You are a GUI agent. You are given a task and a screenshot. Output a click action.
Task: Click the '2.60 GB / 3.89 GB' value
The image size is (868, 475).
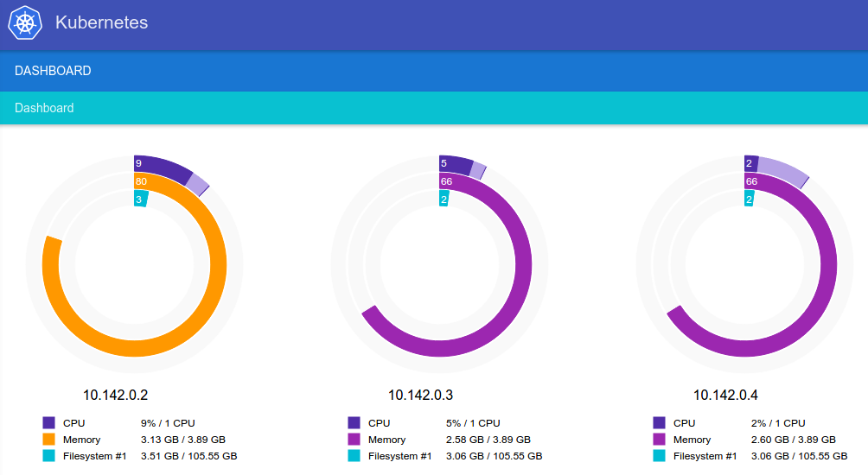tap(794, 440)
